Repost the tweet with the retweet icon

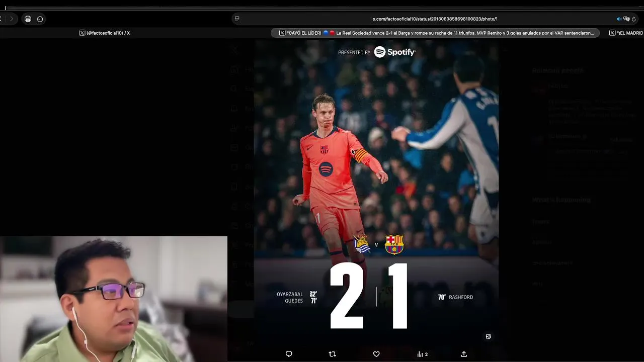[x=332, y=354]
